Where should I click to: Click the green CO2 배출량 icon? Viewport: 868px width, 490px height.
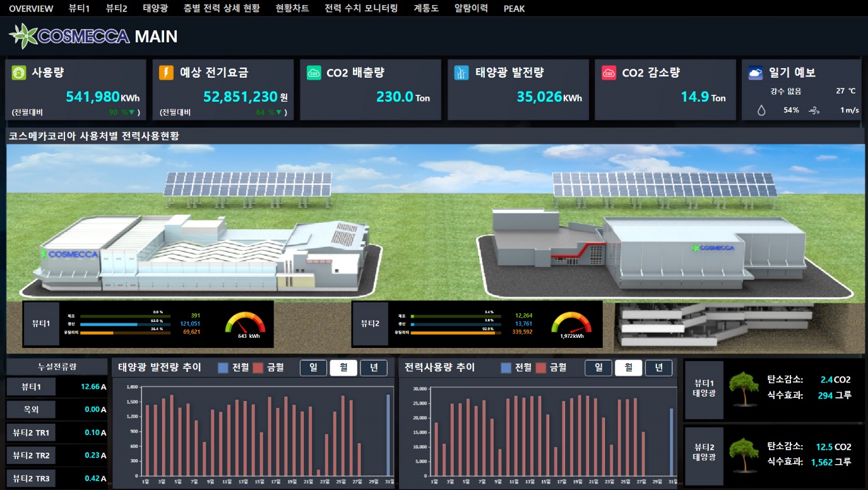[x=314, y=73]
